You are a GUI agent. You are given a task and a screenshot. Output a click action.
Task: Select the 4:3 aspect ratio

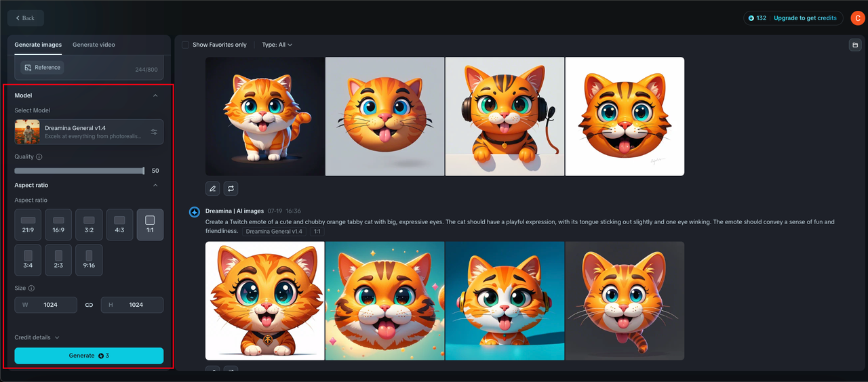pyautogui.click(x=119, y=225)
